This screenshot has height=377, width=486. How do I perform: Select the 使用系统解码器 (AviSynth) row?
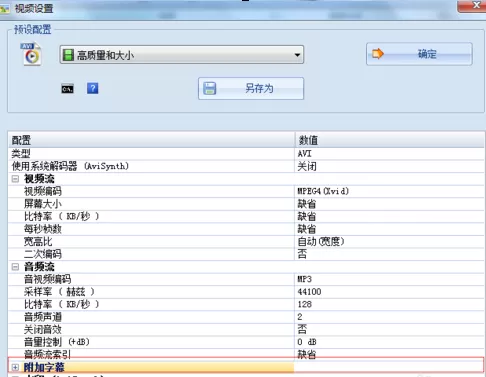coord(246,166)
